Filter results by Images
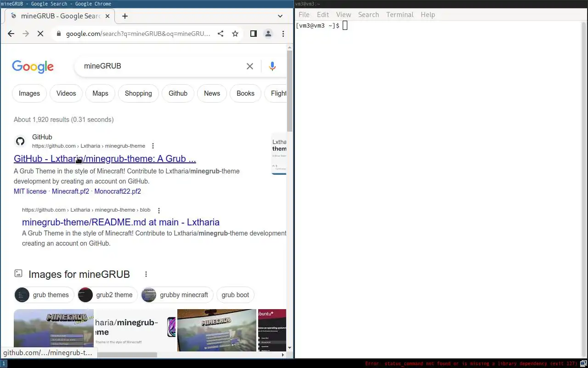 [x=29, y=93]
